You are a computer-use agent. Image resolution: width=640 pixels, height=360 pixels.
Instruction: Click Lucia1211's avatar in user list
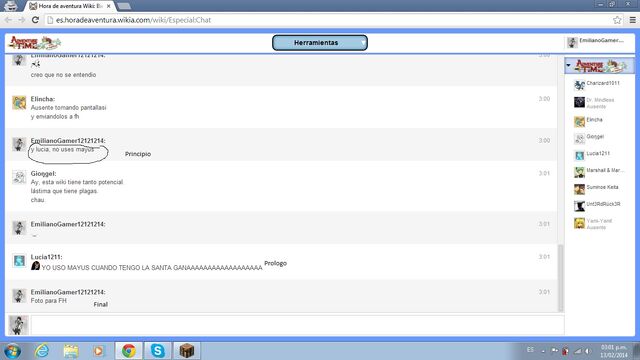click(x=579, y=156)
